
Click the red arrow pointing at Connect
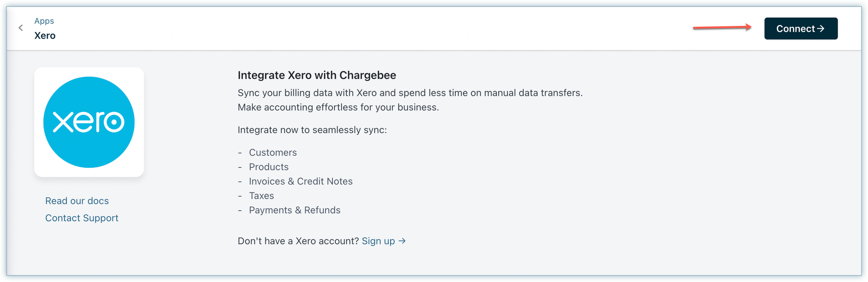coord(722,27)
